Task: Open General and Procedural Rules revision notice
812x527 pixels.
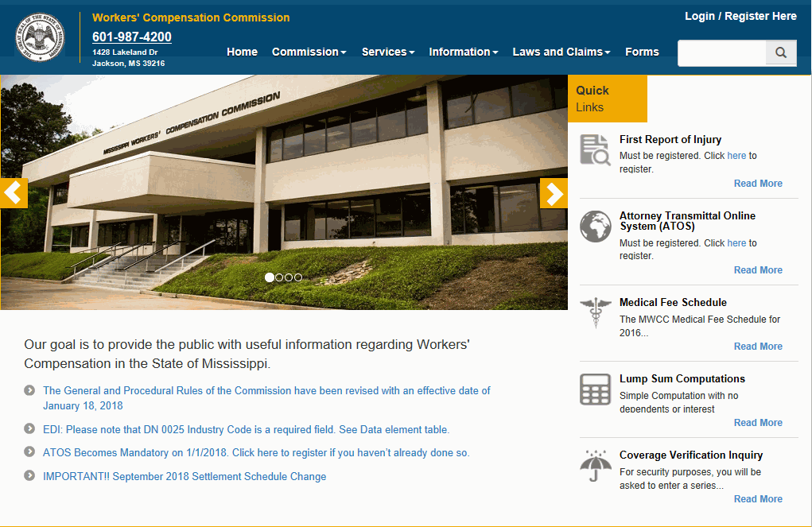Action: 266,398
